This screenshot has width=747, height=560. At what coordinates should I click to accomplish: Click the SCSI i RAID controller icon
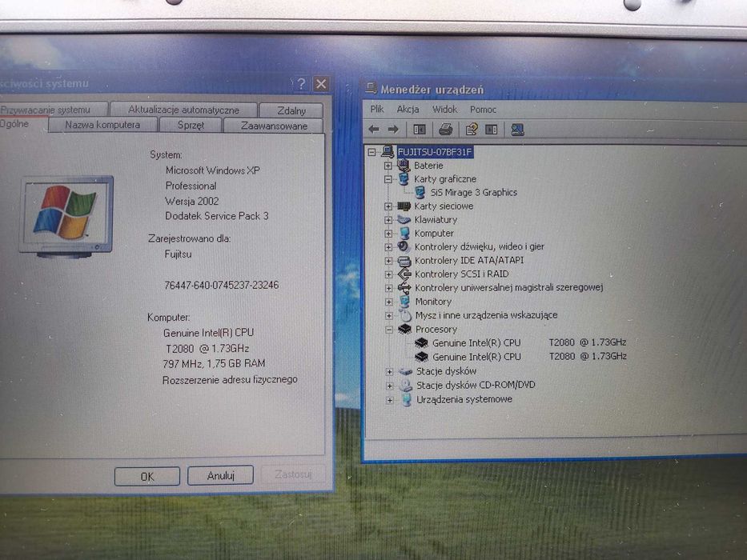click(404, 274)
